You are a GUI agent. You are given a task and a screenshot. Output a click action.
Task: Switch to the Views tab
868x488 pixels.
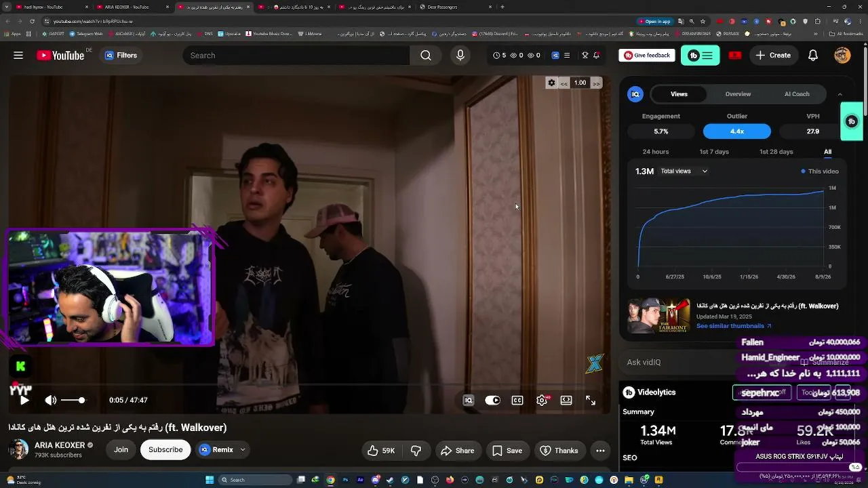point(679,94)
